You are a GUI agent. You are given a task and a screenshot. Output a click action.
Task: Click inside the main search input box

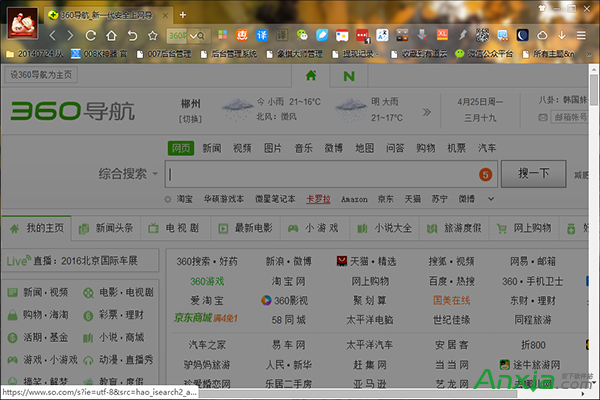(320, 174)
